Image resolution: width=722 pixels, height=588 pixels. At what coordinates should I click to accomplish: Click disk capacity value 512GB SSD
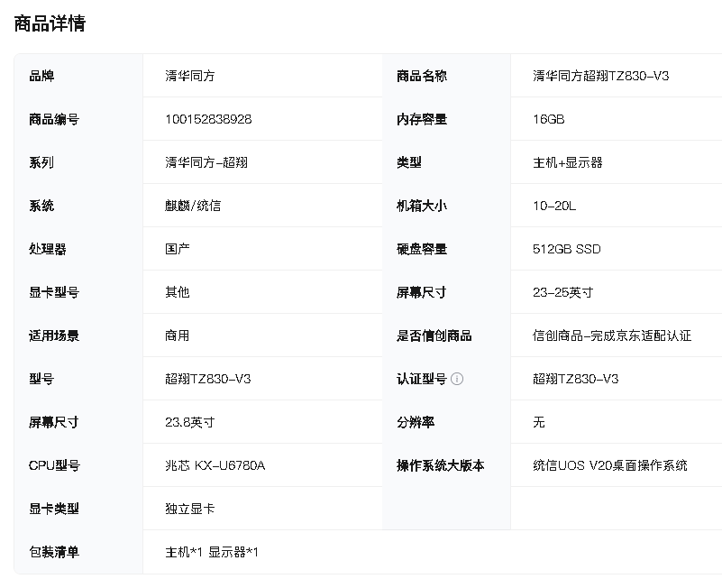click(x=566, y=249)
